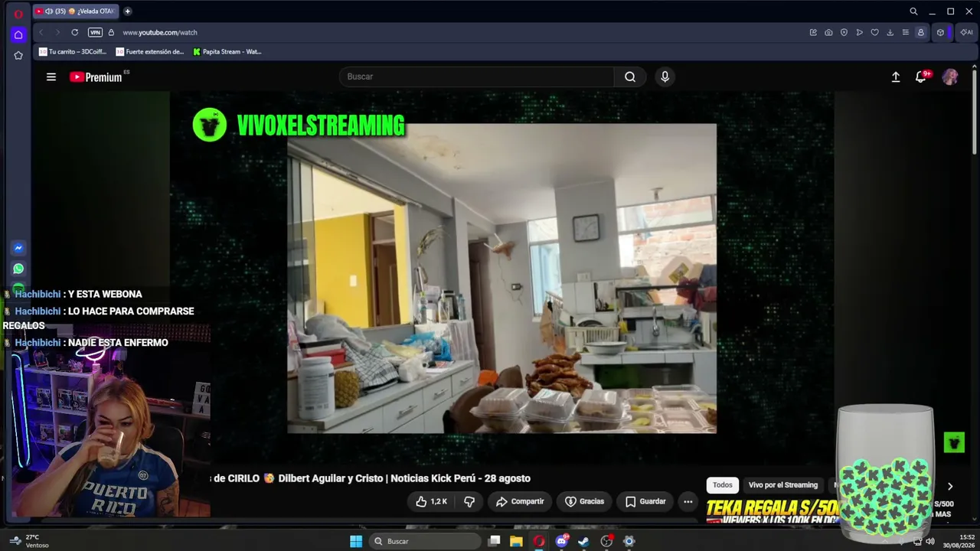Screen dimensions: 980x551
Task: Show more filter chips with right chevron
Action: click(950, 486)
